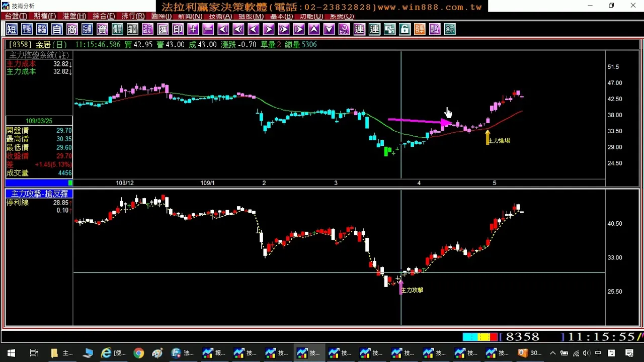Click the 商 toolbar icon

72,29
